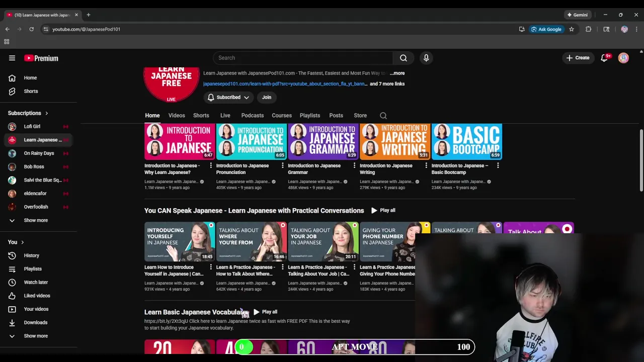This screenshot has width=644, height=362.
Task: Open Introducing Yourself in Japanese thumbnail
Action: point(180,241)
